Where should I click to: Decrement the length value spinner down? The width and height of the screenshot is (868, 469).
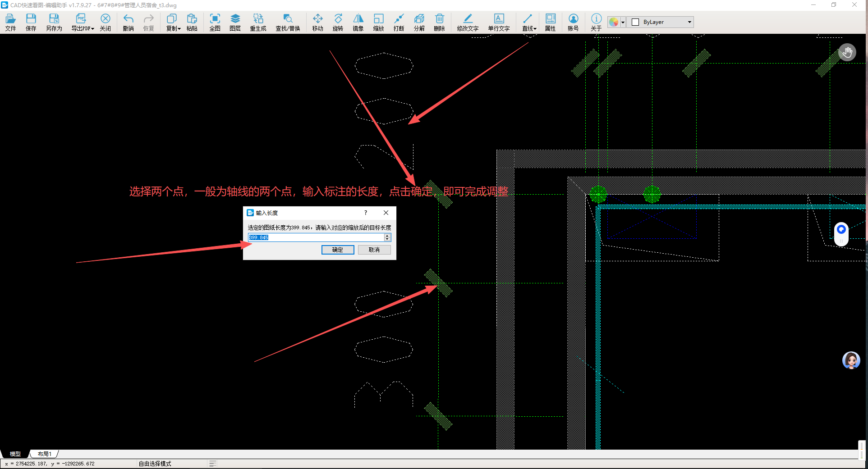click(387, 239)
